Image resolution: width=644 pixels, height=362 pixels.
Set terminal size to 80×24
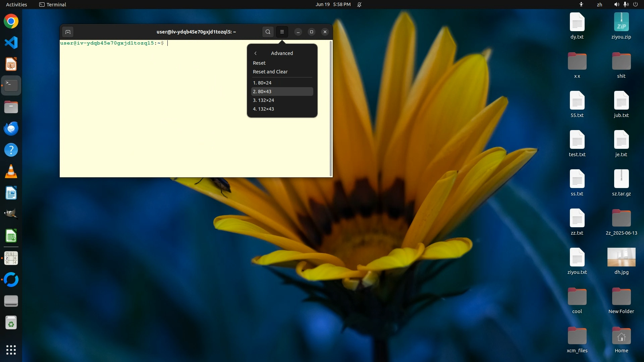point(262,83)
